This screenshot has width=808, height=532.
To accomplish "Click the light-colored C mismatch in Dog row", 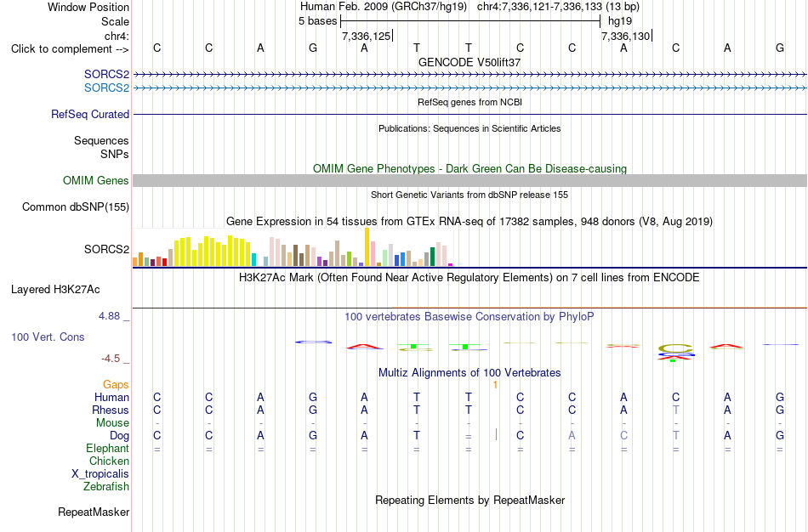I will pyautogui.click(x=623, y=436).
